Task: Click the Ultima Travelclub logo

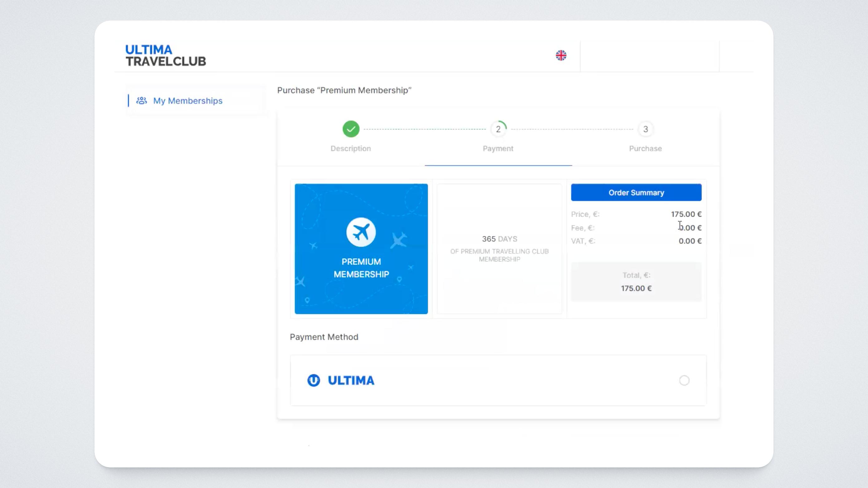Action: point(165,55)
